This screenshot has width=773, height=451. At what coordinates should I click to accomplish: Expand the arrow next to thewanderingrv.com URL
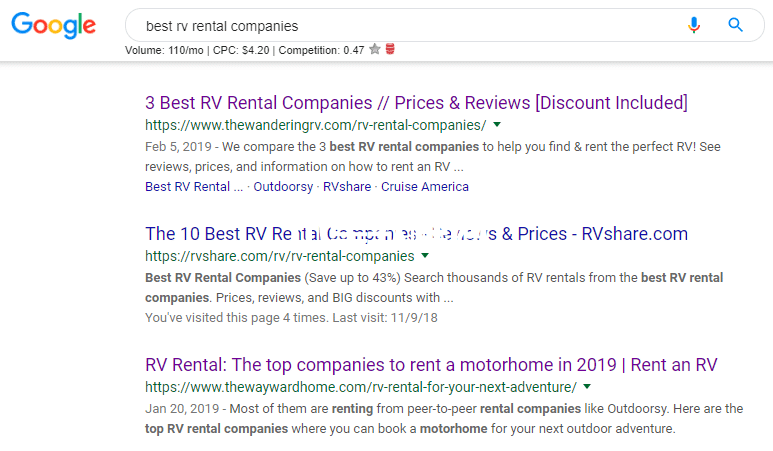[x=497, y=125]
